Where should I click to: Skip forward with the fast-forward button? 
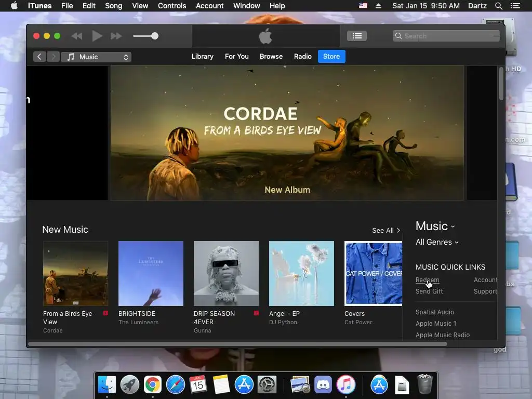[x=116, y=36]
